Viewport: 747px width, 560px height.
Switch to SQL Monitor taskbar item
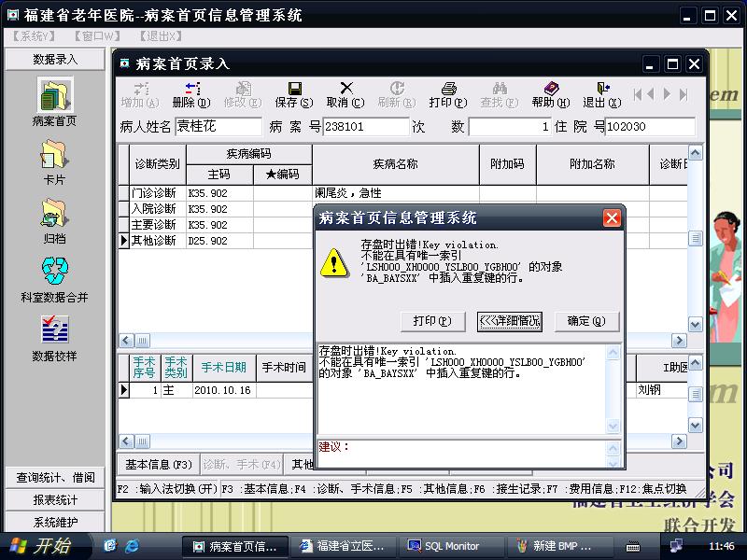click(x=451, y=546)
